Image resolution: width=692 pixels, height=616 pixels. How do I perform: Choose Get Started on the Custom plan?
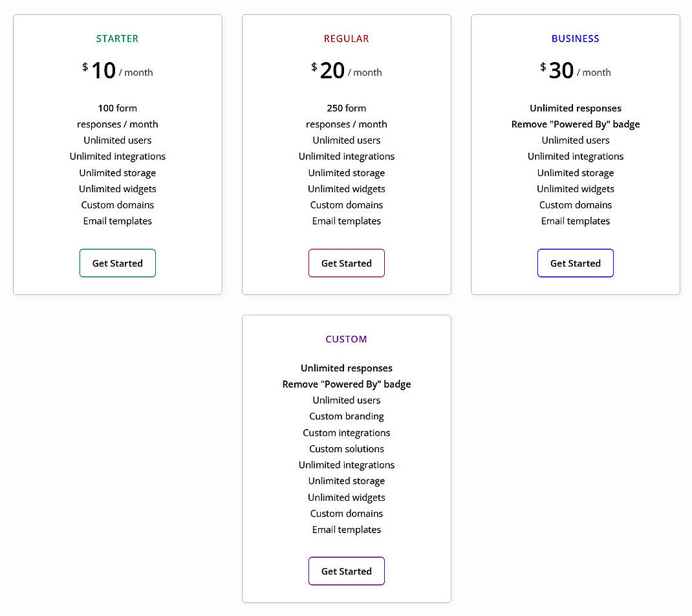tap(346, 571)
